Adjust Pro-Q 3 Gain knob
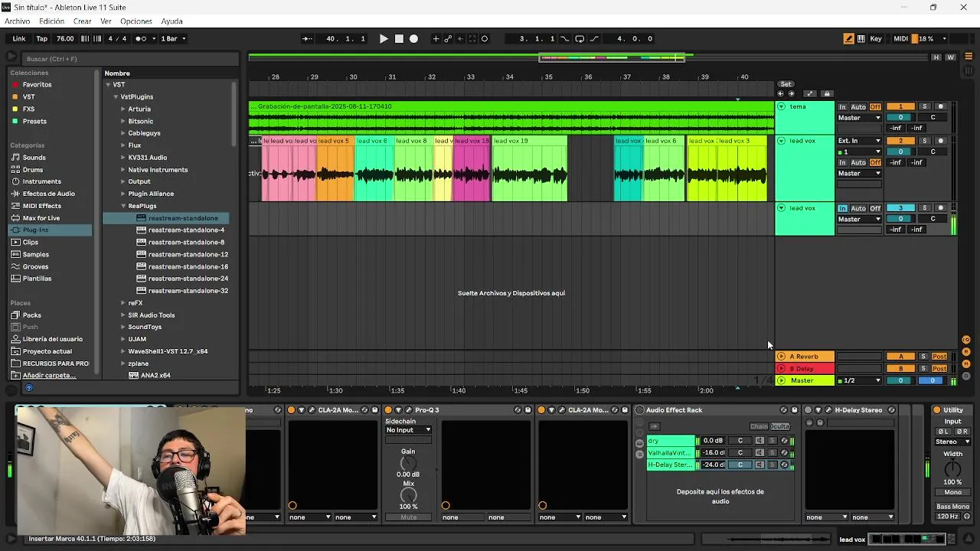 pyautogui.click(x=408, y=463)
